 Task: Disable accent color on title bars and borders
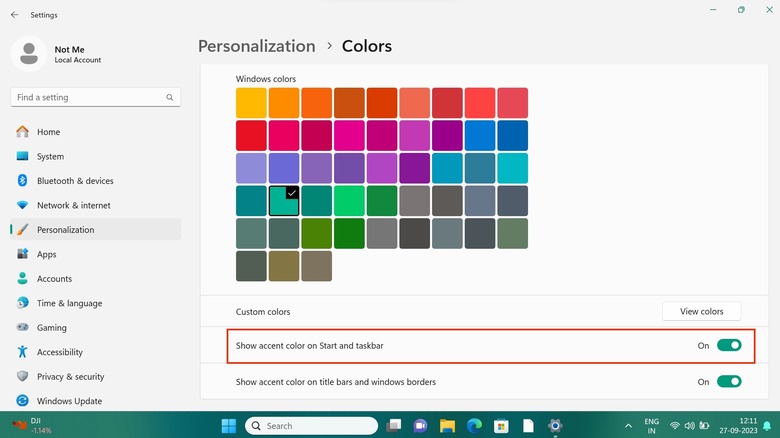point(729,381)
